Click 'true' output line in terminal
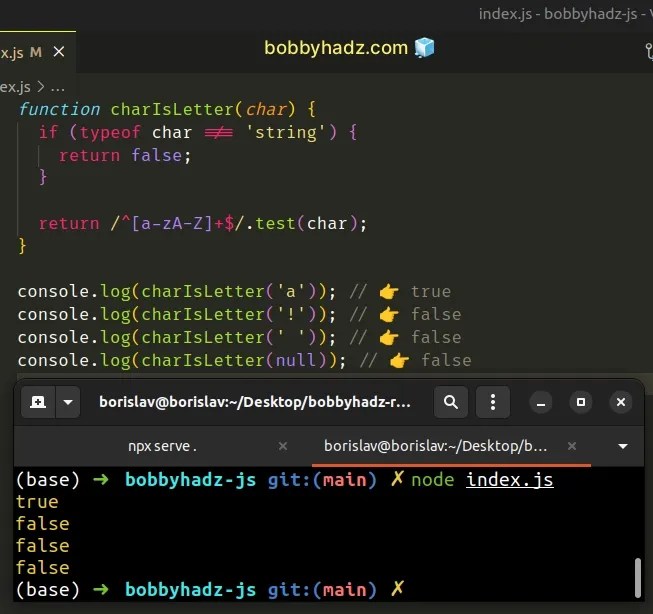653x614 pixels. coord(37,502)
